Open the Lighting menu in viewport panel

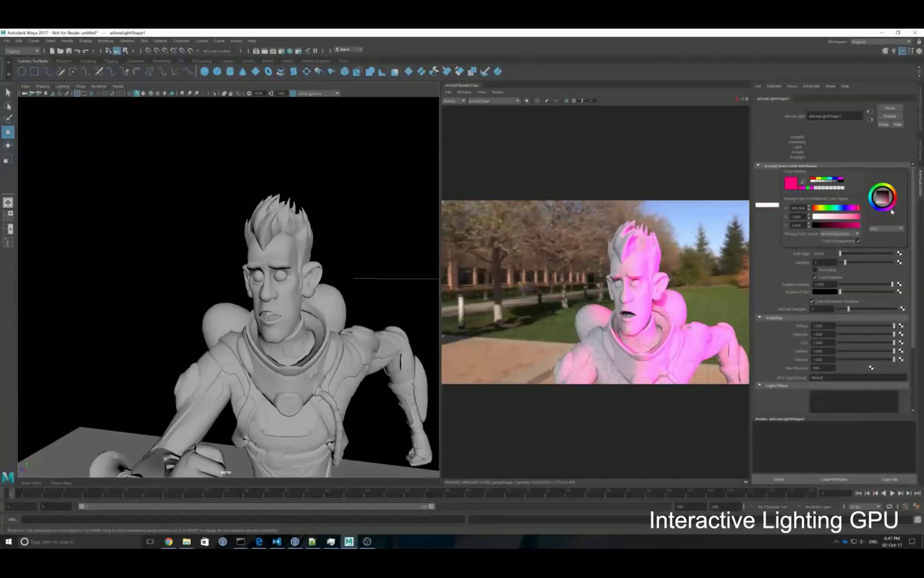tap(62, 86)
